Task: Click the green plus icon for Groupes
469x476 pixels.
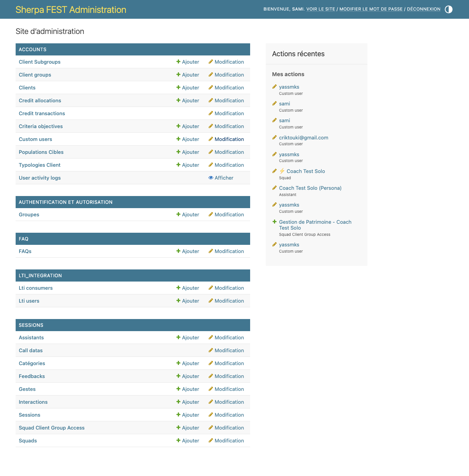Action: (178, 214)
